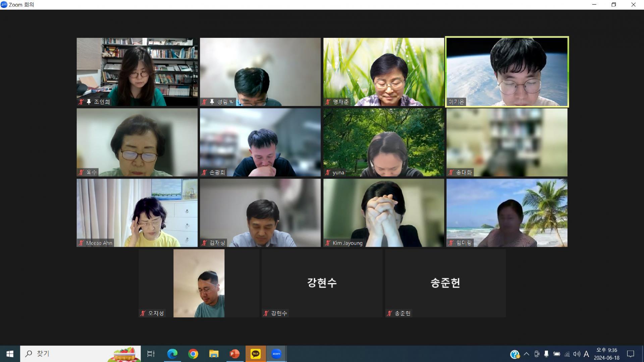
Task: Open Wi-Fi network tray icon
Action: point(567,354)
